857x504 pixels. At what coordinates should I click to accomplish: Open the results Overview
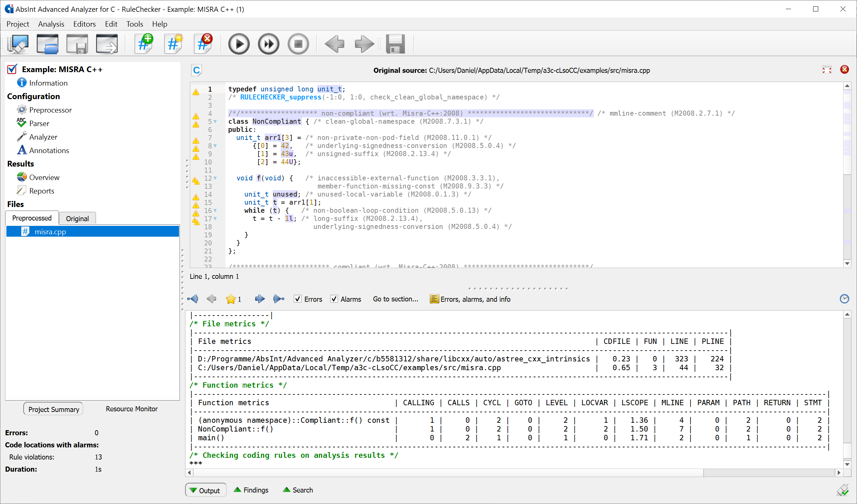[x=38, y=178]
